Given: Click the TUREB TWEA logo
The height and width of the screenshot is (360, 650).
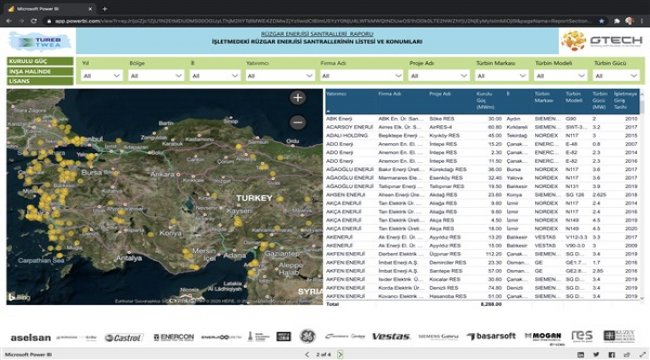Looking at the screenshot, I should pyautogui.click(x=40, y=42).
